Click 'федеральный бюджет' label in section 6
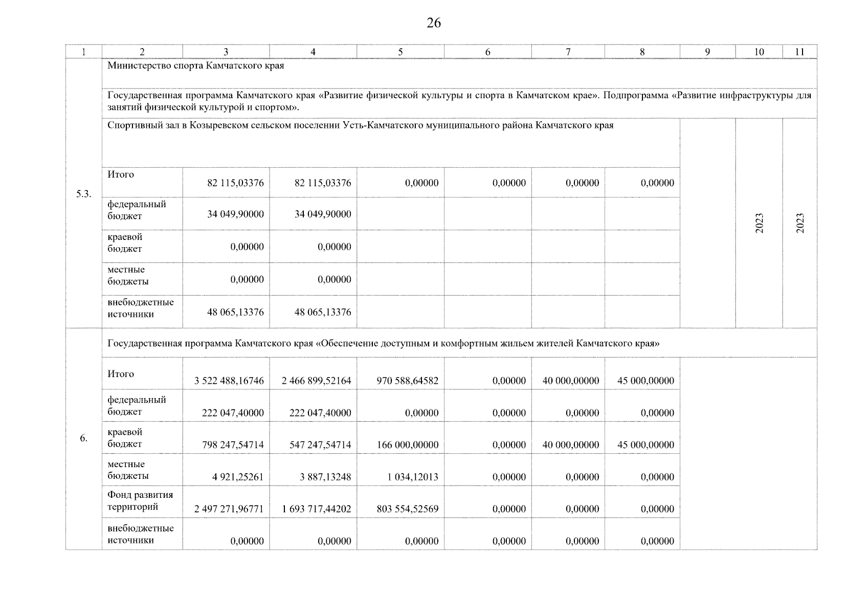Screen dimensions: 868x614 click(x=137, y=406)
